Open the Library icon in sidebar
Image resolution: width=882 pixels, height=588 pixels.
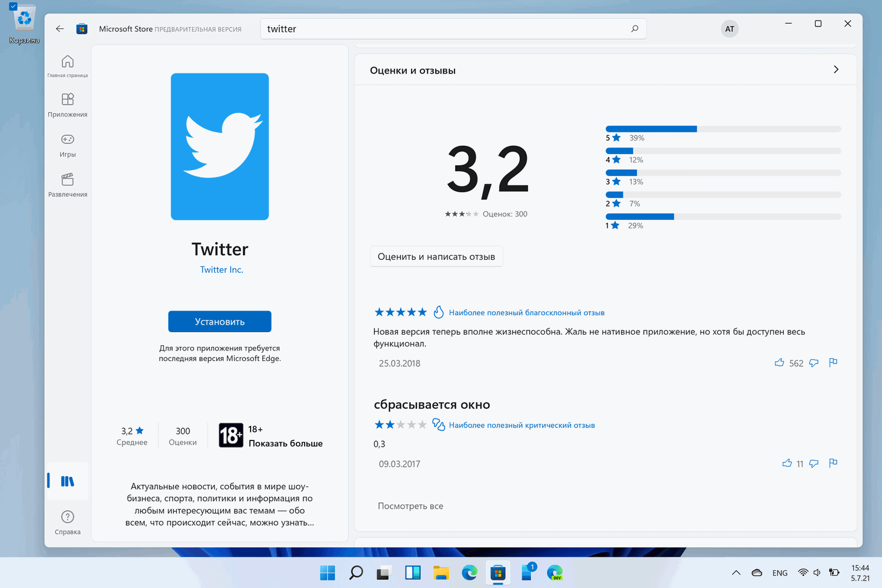68,481
